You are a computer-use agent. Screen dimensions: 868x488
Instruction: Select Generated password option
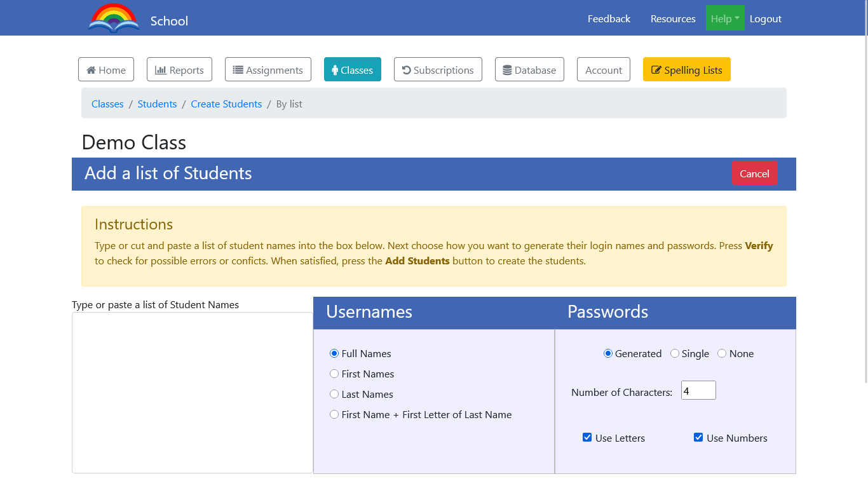tap(607, 353)
